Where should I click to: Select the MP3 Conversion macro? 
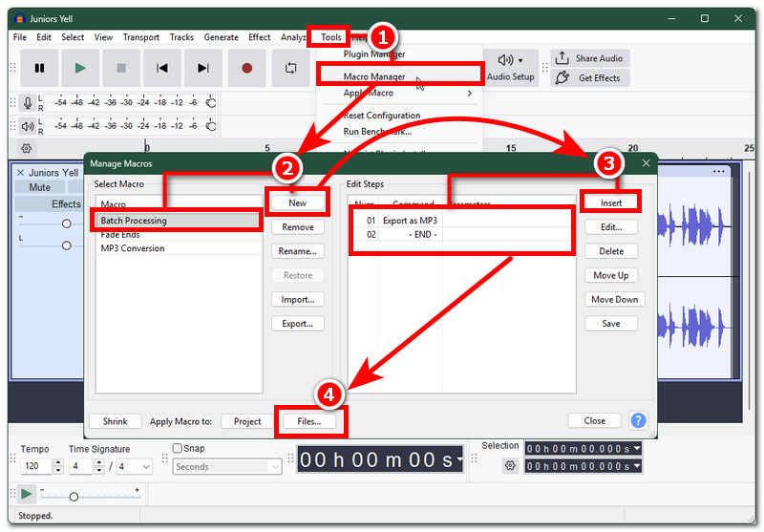point(133,248)
